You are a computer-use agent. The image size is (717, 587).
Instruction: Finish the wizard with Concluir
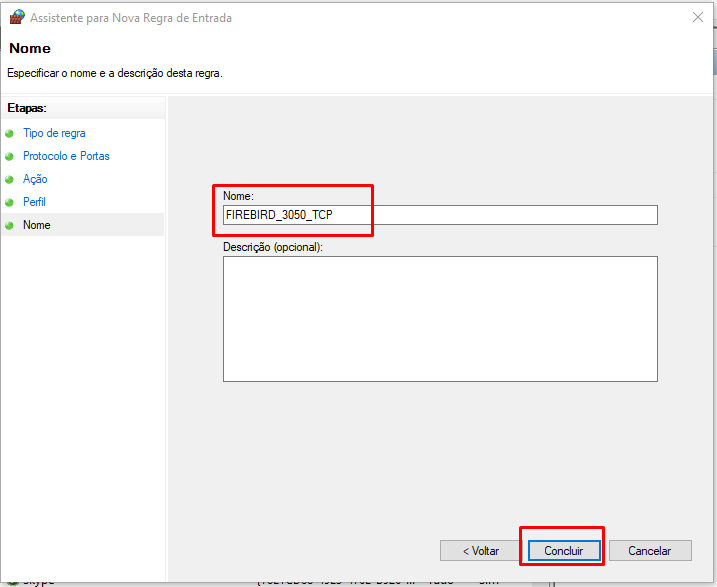coord(563,551)
